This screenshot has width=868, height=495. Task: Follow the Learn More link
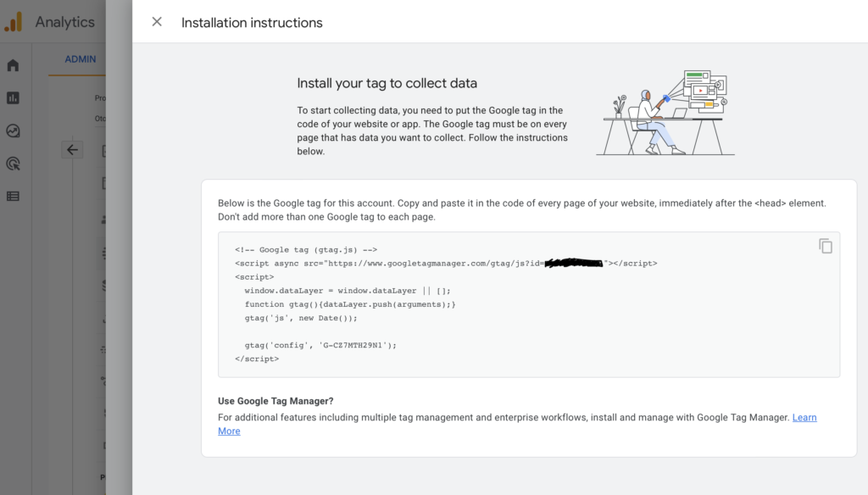click(804, 418)
